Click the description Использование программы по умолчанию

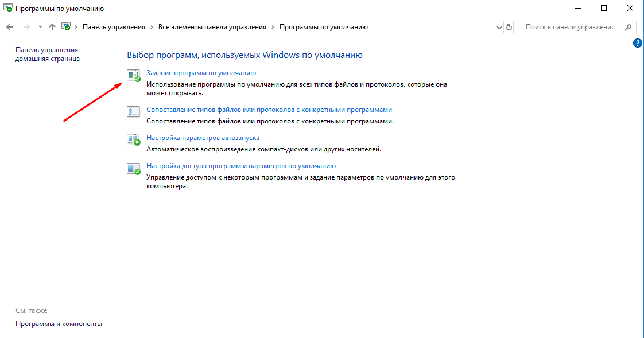[x=297, y=89]
